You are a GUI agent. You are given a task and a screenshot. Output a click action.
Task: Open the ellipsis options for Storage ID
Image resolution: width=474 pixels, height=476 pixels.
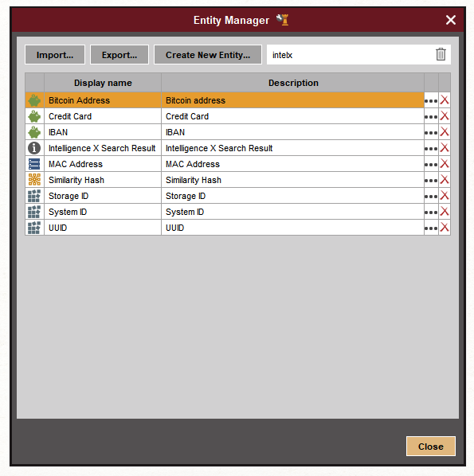tap(431, 196)
